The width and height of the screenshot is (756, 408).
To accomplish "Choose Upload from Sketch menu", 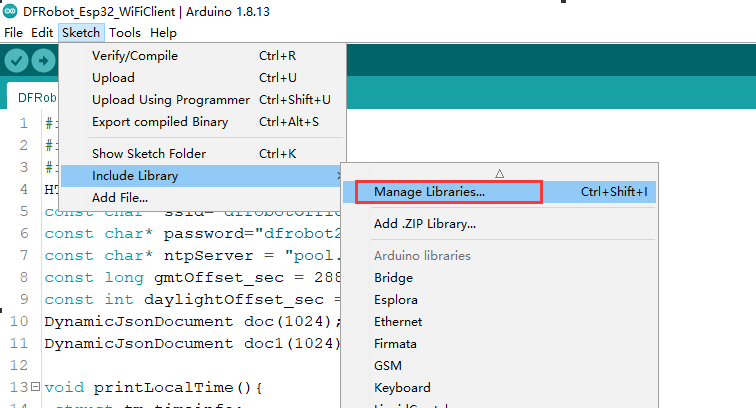I will [202, 78].
